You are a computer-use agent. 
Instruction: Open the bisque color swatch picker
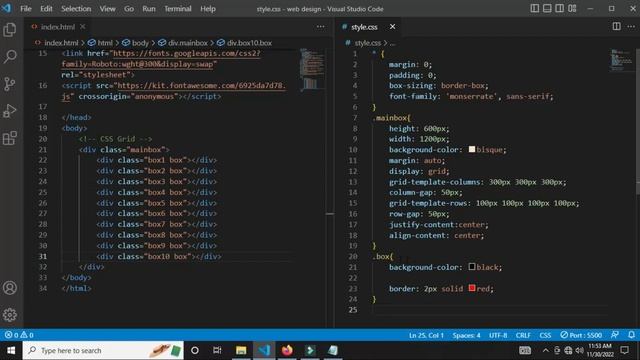(472, 149)
